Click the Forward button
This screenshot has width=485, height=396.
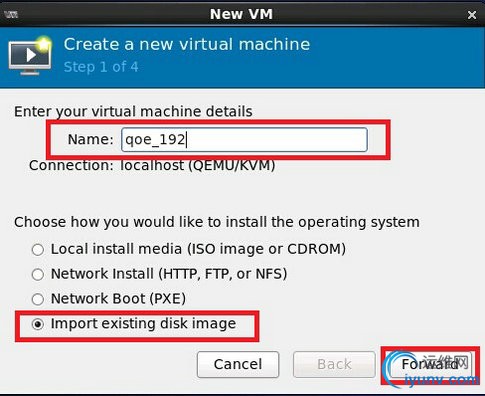[430, 364]
